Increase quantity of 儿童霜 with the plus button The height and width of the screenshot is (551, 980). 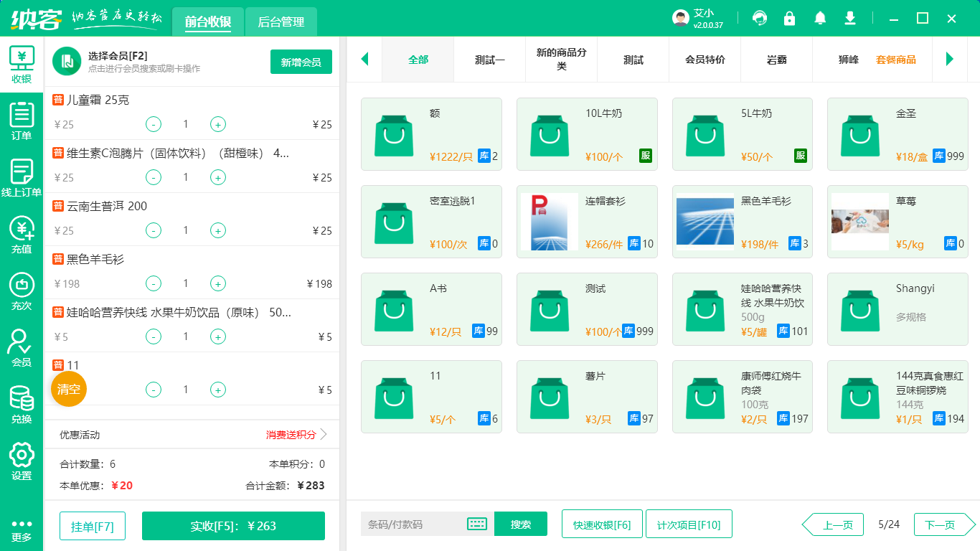[218, 124]
